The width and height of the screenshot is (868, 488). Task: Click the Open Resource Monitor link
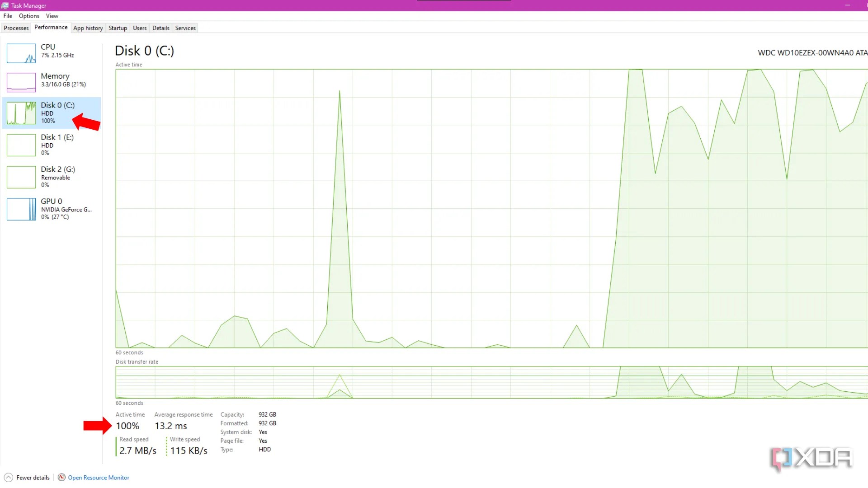pos(99,478)
